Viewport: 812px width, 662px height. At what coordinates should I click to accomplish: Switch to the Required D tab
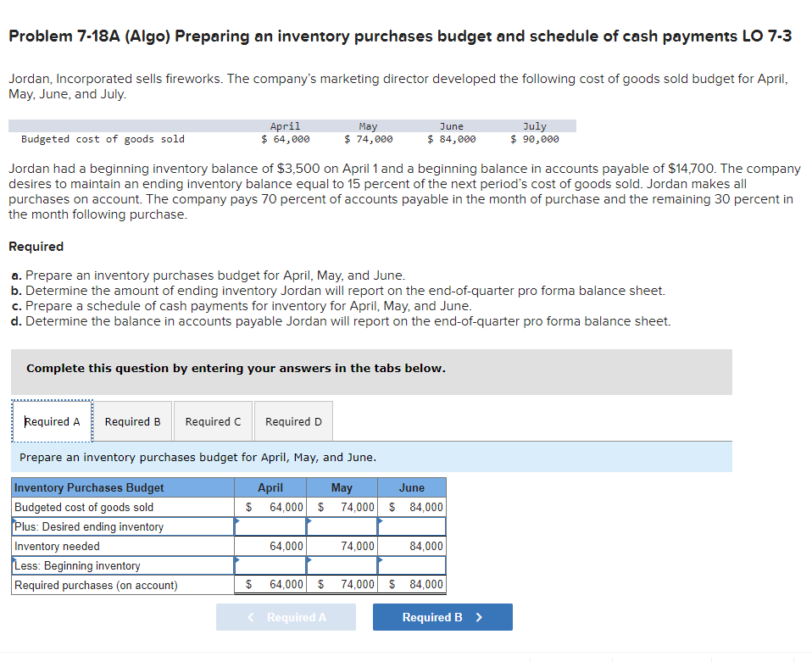coord(292,420)
